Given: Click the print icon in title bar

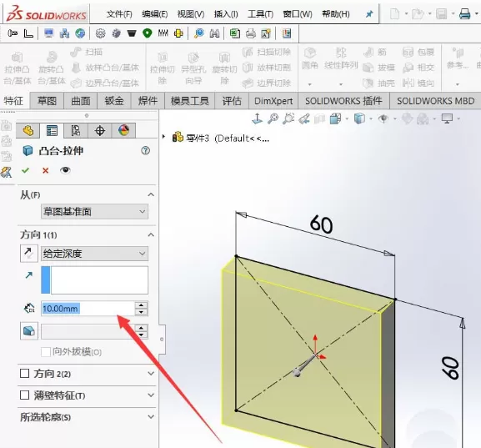Looking at the screenshot, I should tap(464, 14).
